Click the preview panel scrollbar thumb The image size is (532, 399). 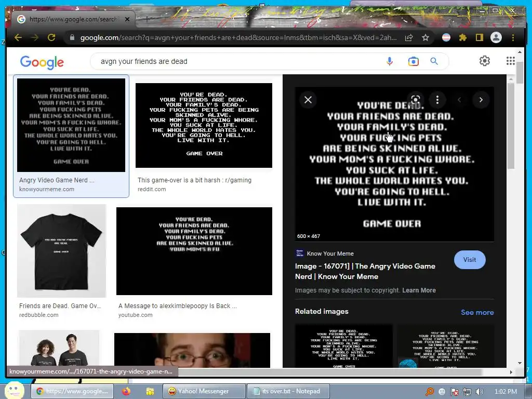click(x=511, y=126)
